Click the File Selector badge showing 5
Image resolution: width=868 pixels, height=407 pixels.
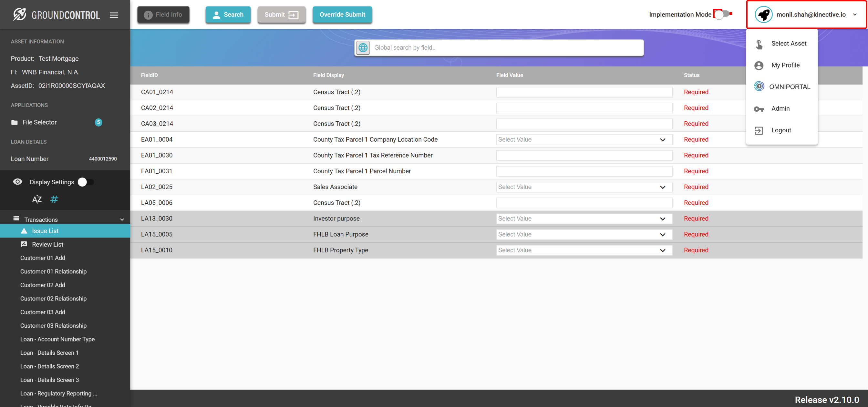coord(98,122)
